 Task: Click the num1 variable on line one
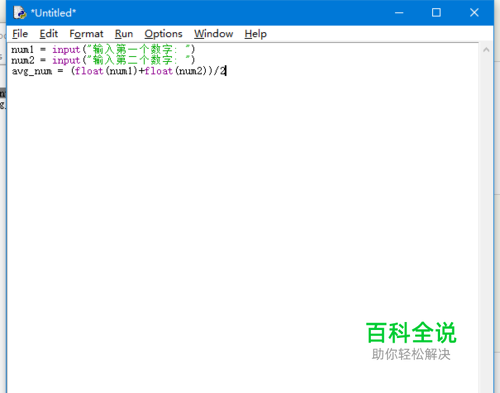(x=23, y=50)
